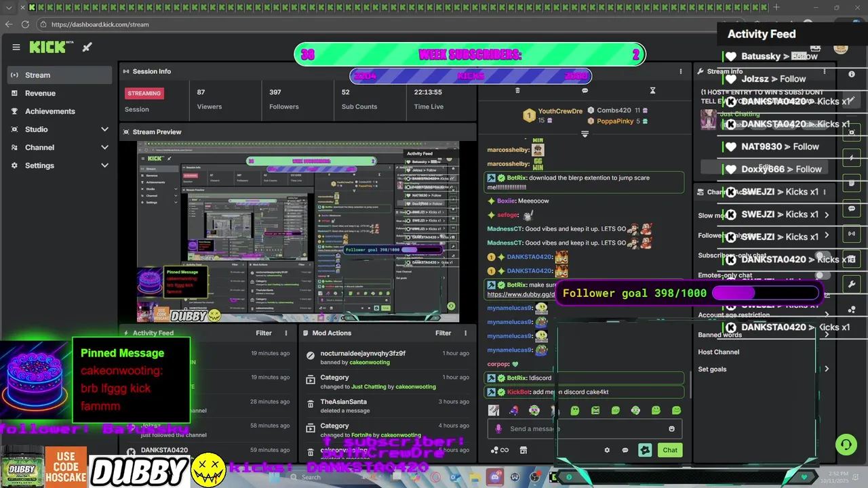
Task: Open Session Info three-dot options
Action: (x=681, y=71)
